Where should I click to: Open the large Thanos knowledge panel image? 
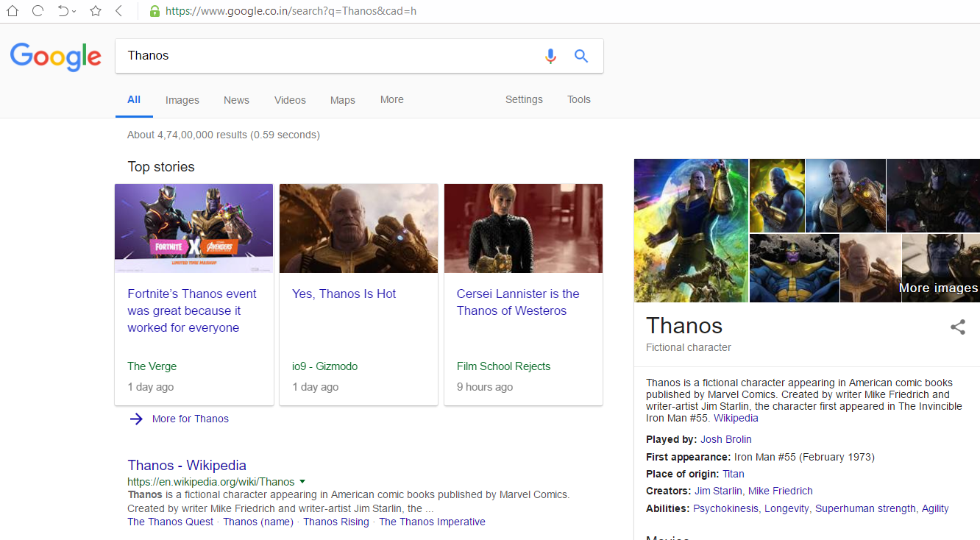click(x=691, y=230)
